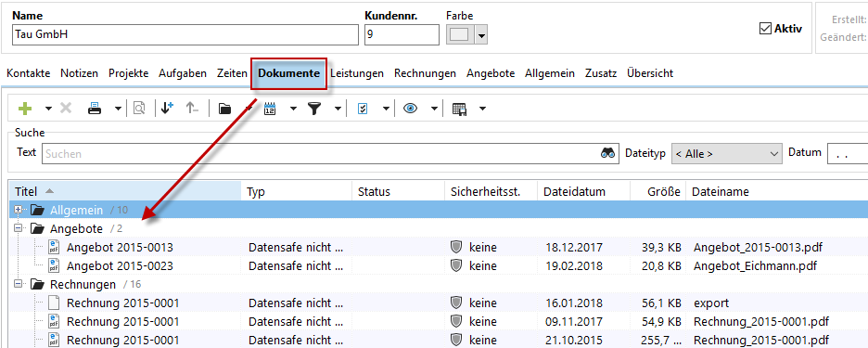Open dropdown arrow next to funnel filter
Screen dimensions: 868x348
coord(338,109)
